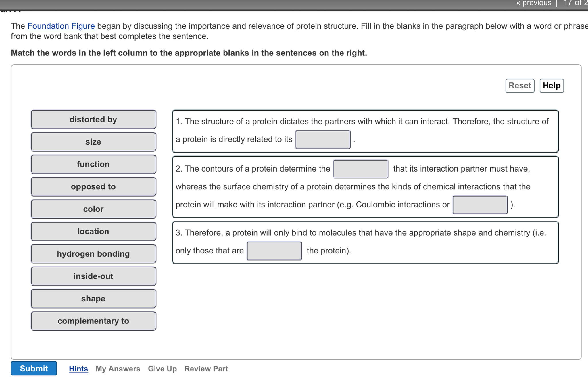Click Give Up
The height and width of the screenshot is (389, 588).
click(162, 369)
